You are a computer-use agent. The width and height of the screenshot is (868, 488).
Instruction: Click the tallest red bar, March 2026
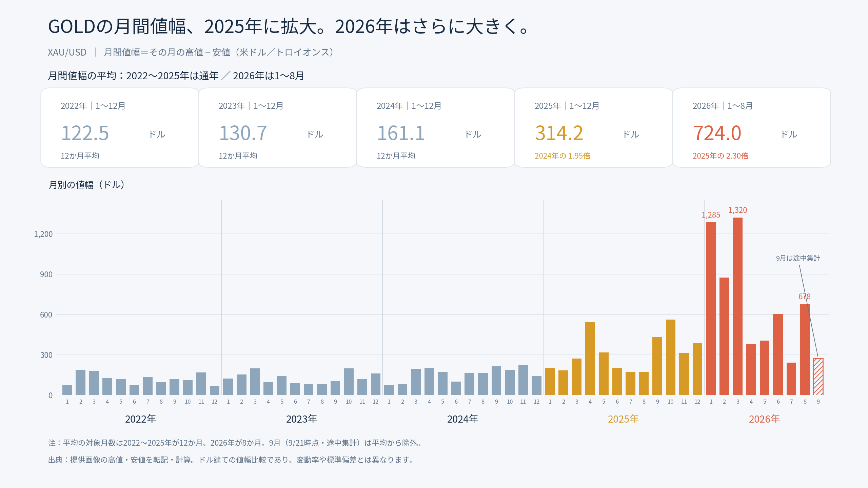pyautogui.click(x=738, y=306)
